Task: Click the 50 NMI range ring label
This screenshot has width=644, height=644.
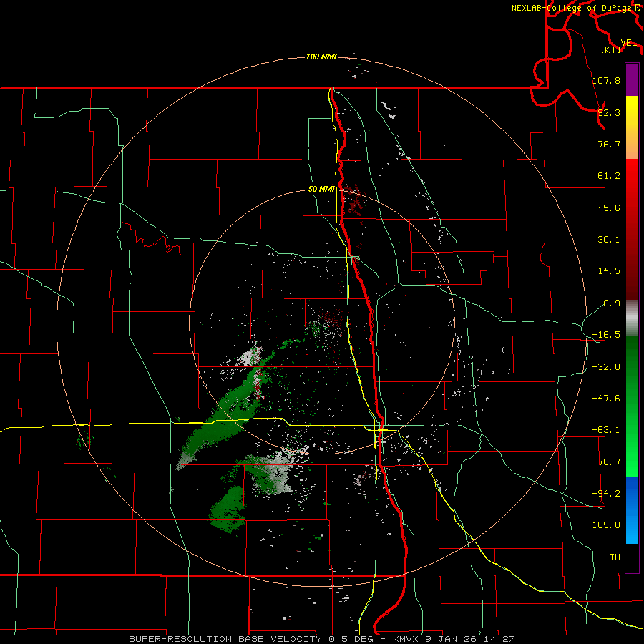Action: tap(321, 190)
